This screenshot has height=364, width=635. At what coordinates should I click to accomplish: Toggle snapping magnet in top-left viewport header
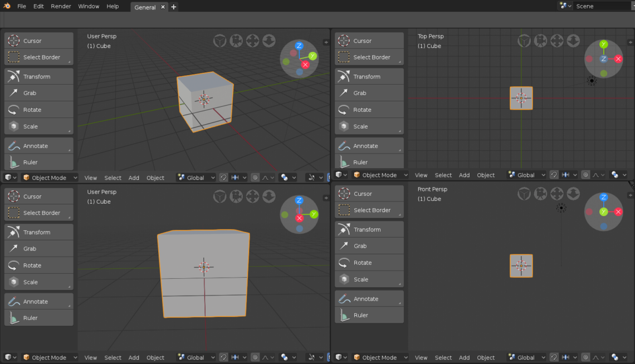(223, 178)
